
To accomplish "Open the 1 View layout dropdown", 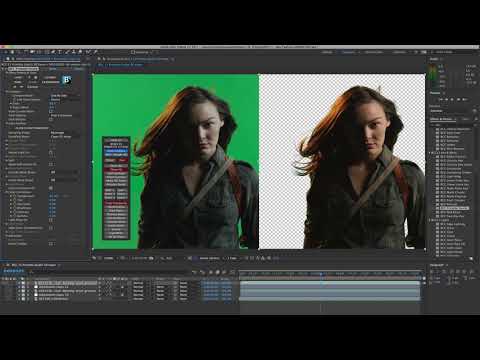I will click(x=233, y=258).
